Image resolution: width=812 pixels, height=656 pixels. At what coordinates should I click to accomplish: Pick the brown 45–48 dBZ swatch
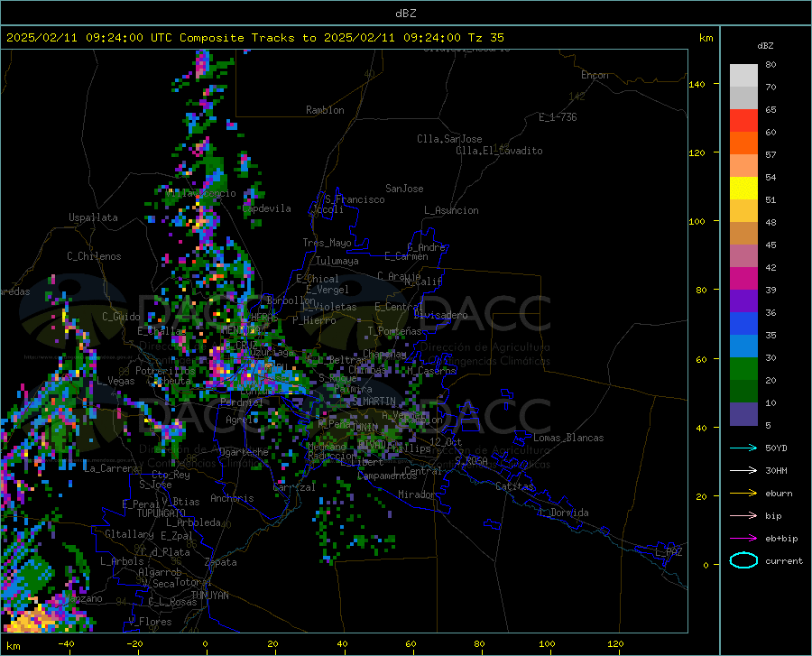point(743,234)
